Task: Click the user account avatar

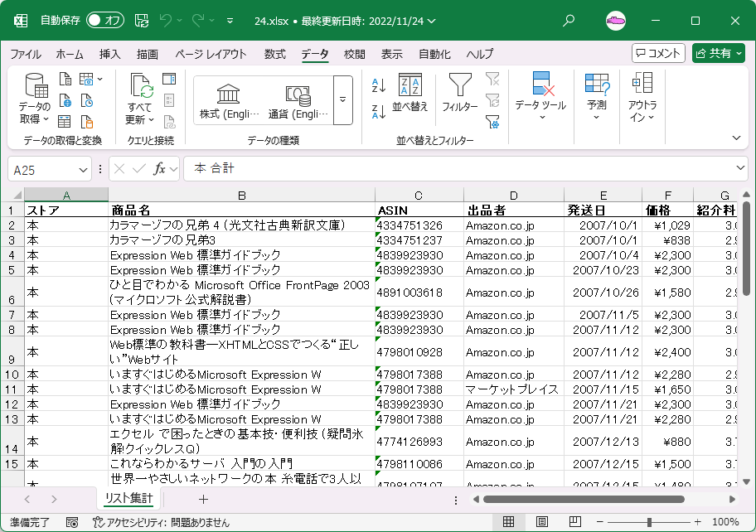Action: click(616, 21)
